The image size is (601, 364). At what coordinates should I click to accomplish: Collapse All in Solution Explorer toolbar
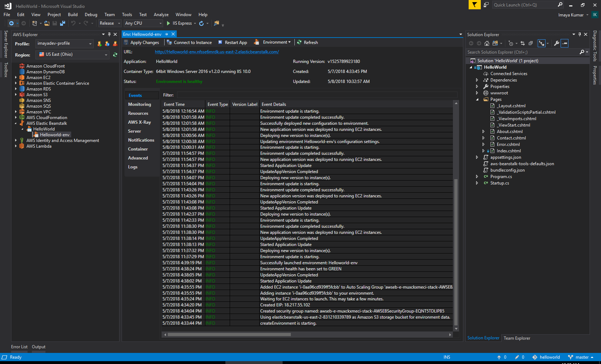[531, 43]
